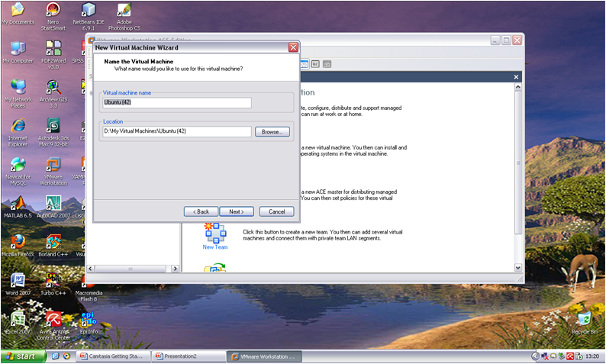The height and width of the screenshot is (364, 606).
Task: Open NetBeans IDE 6.9.1 desktop icon
Action: tap(89, 17)
